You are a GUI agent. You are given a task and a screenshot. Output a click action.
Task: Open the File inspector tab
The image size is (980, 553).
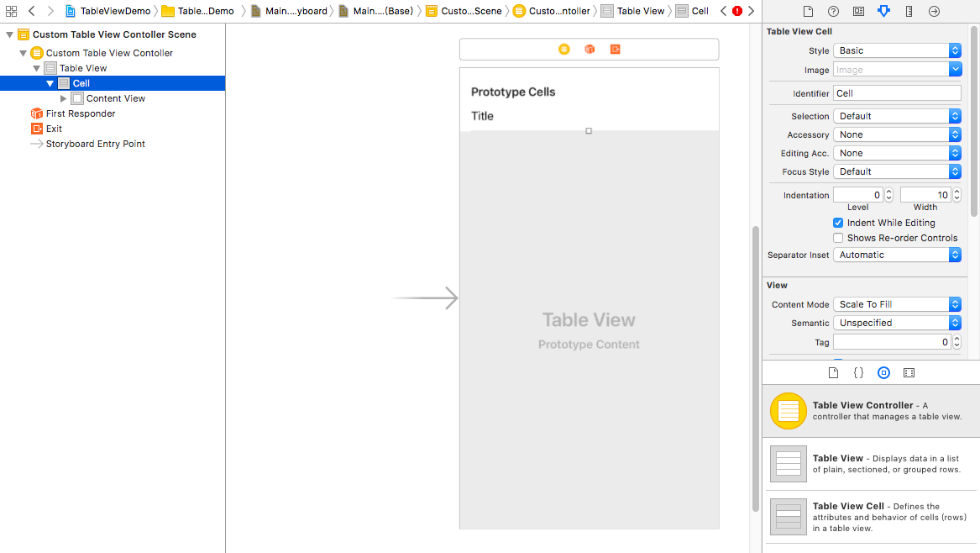tap(808, 12)
